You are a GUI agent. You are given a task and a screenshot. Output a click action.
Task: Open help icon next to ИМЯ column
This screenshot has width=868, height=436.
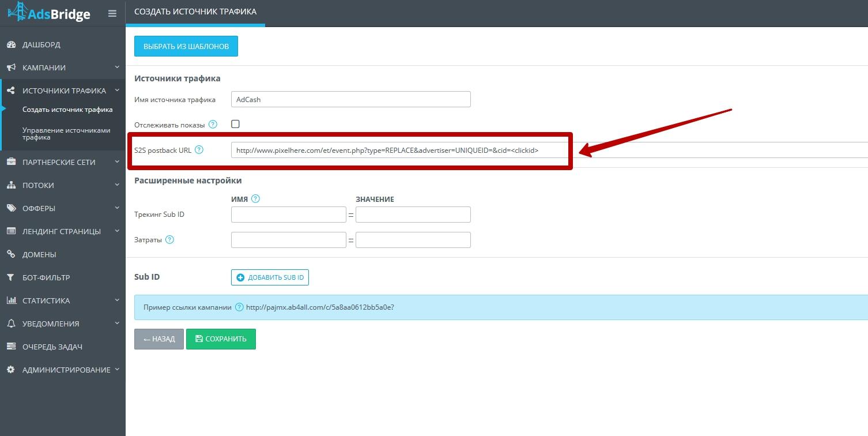point(256,198)
